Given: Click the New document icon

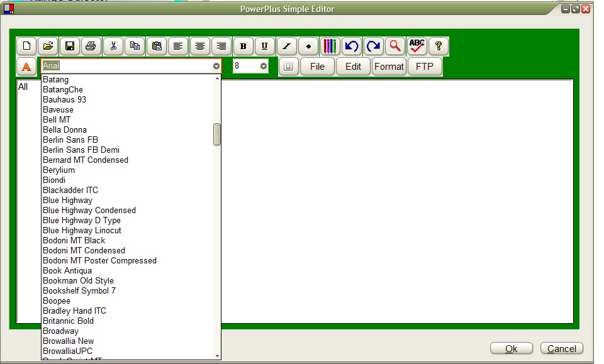Looking at the screenshot, I should 26,46.
